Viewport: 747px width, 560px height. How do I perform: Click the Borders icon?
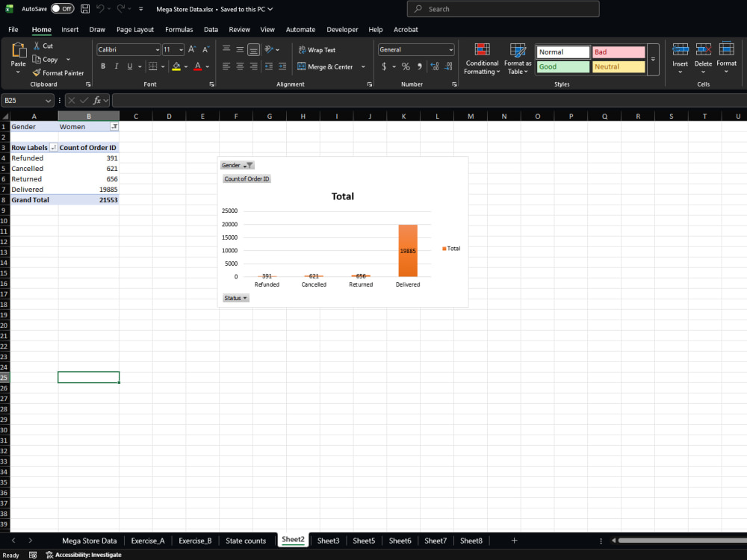pos(152,66)
